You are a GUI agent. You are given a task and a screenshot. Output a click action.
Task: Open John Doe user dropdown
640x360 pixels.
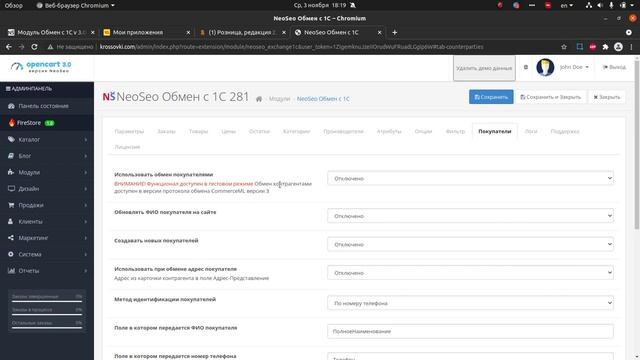pyautogui.click(x=574, y=67)
